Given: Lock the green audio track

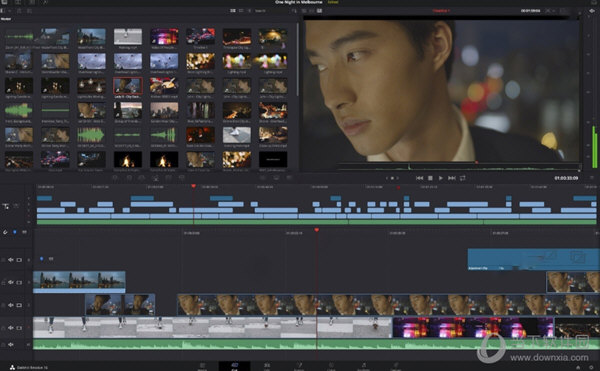Looking at the screenshot, I should click(3, 345).
